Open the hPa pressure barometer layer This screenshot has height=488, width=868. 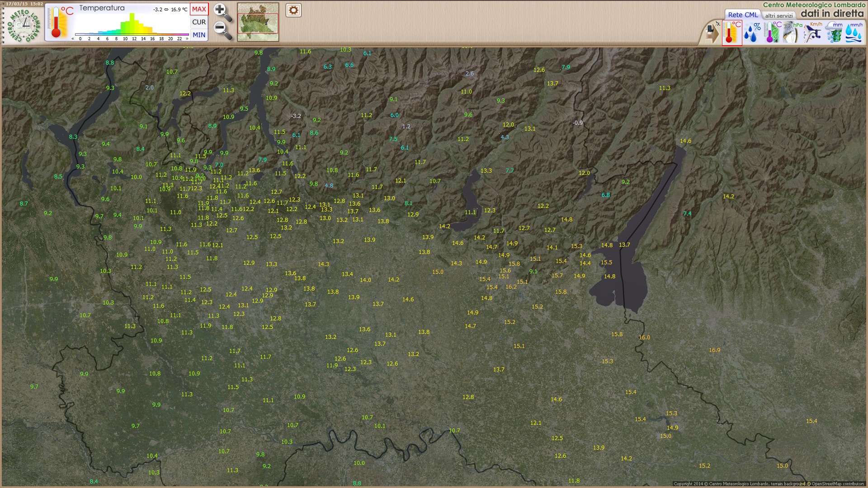click(x=792, y=33)
